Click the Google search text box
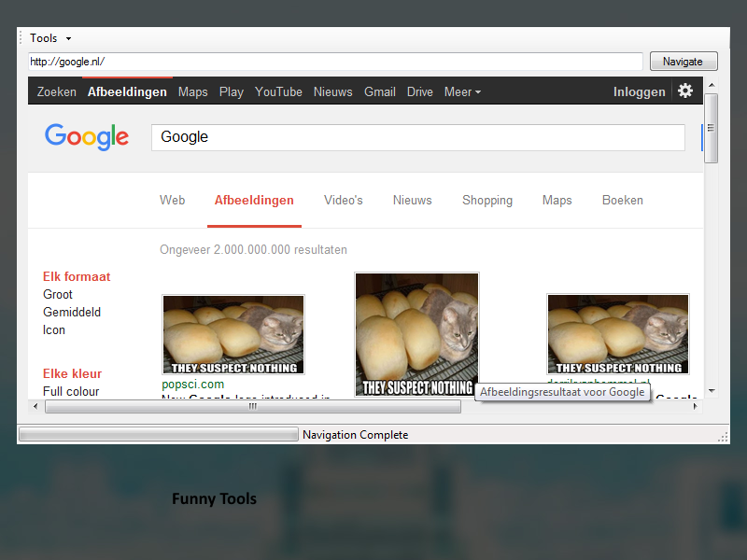Viewport: 747px width, 560px height. click(x=417, y=137)
